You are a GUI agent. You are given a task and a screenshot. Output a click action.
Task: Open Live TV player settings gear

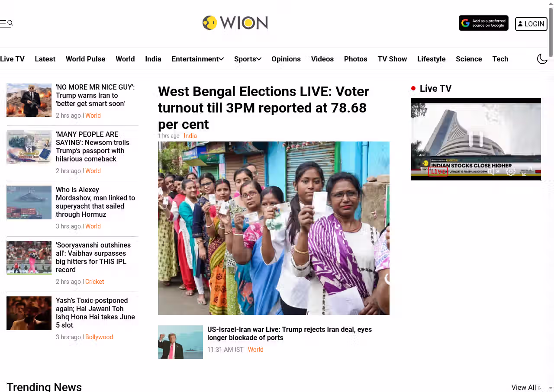pos(511,171)
